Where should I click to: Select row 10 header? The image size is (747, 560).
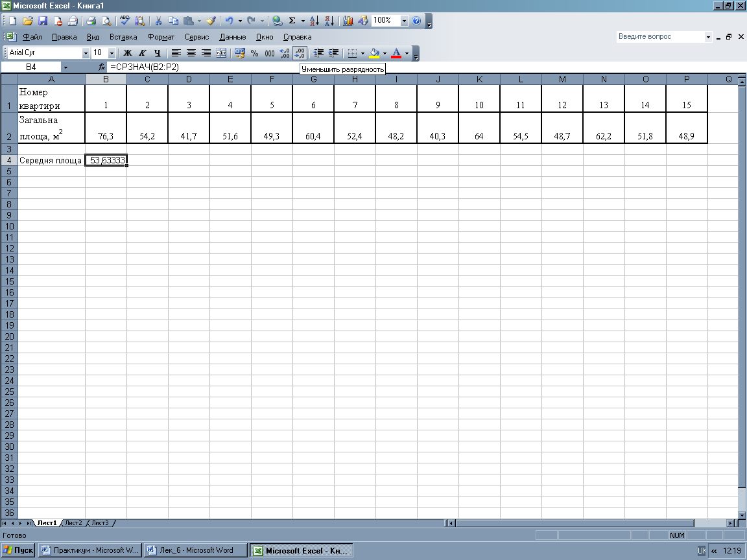tap(10, 226)
